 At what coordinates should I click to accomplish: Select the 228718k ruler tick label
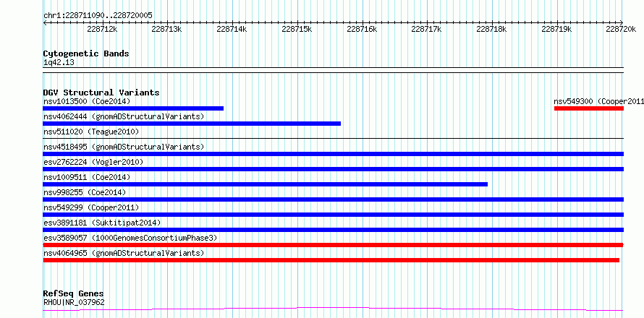[491, 29]
